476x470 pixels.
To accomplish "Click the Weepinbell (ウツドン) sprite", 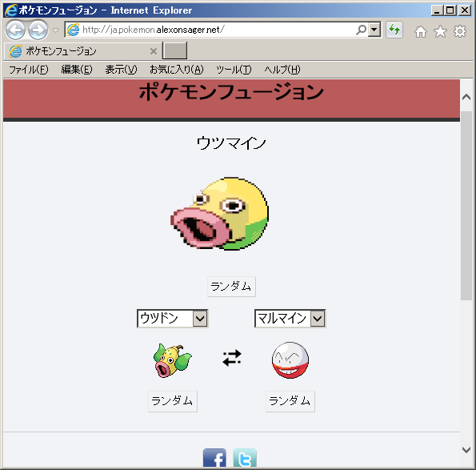I will tap(173, 360).
